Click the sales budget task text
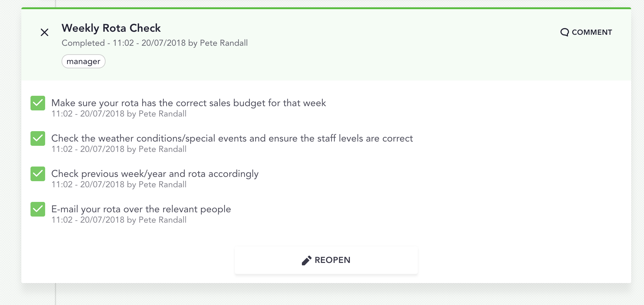Image resolution: width=644 pixels, height=305 pixels. coord(188,103)
